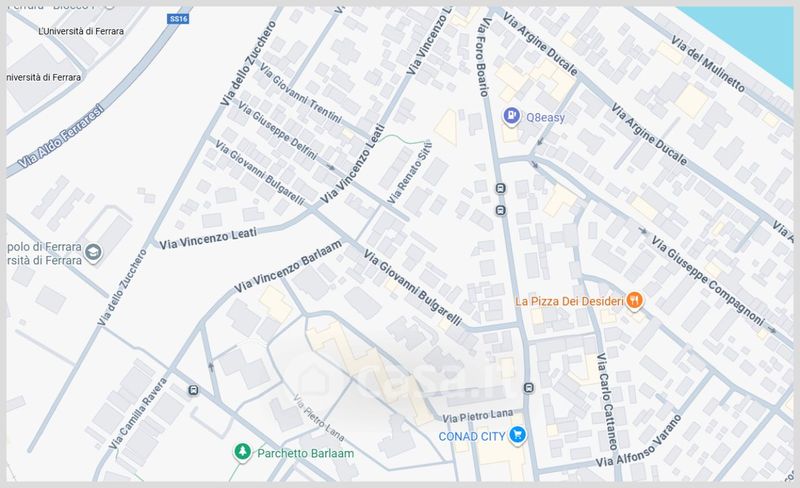Click the Q8easy place label
The width and height of the screenshot is (800, 488).
coord(545,117)
